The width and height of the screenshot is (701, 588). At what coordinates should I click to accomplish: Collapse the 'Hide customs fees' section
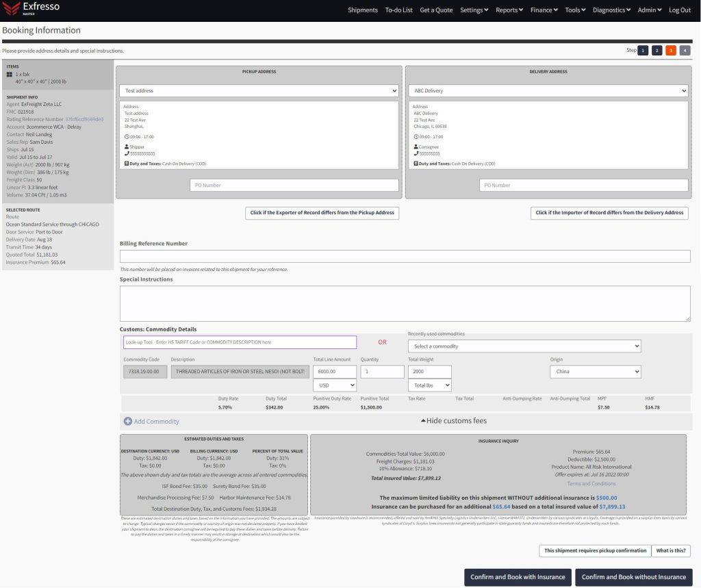[x=453, y=420]
